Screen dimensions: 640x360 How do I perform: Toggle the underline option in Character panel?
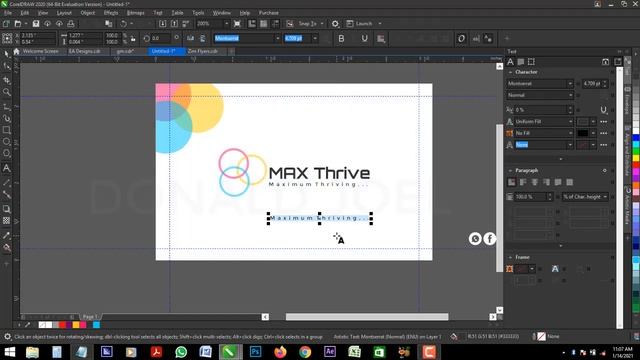tap(604, 110)
